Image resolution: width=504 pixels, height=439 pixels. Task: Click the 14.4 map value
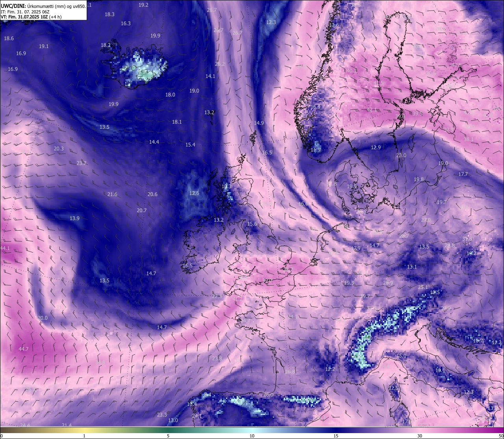click(x=154, y=142)
